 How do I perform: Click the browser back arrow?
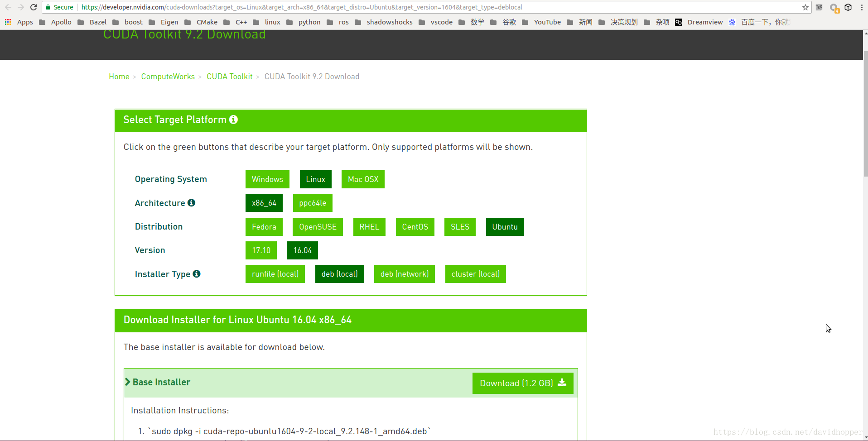point(8,7)
